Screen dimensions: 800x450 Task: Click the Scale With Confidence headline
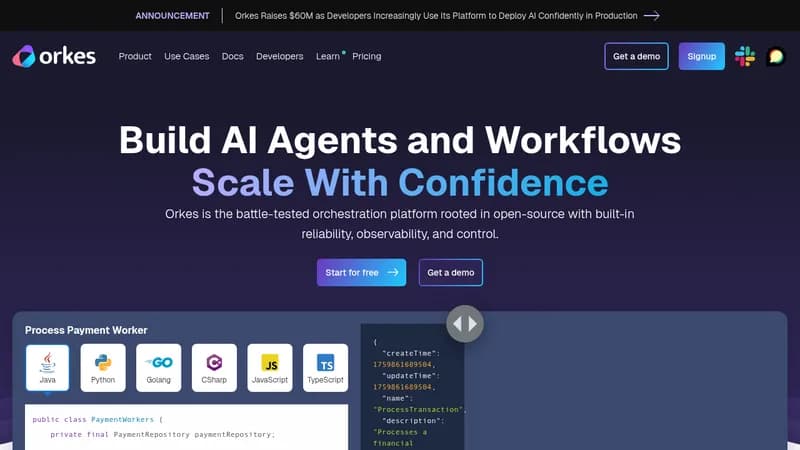click(x=400, y=182)
